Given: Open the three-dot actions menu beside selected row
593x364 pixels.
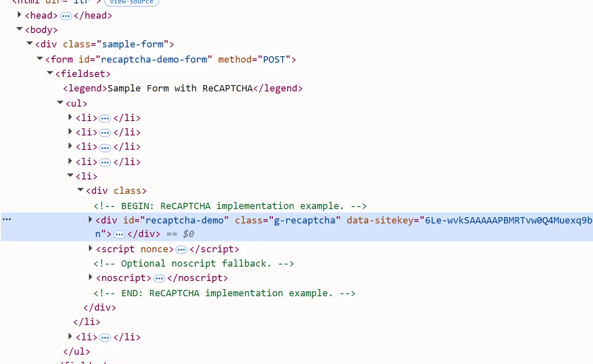Looking at the screenshot, I should click(x=7, y=219).
